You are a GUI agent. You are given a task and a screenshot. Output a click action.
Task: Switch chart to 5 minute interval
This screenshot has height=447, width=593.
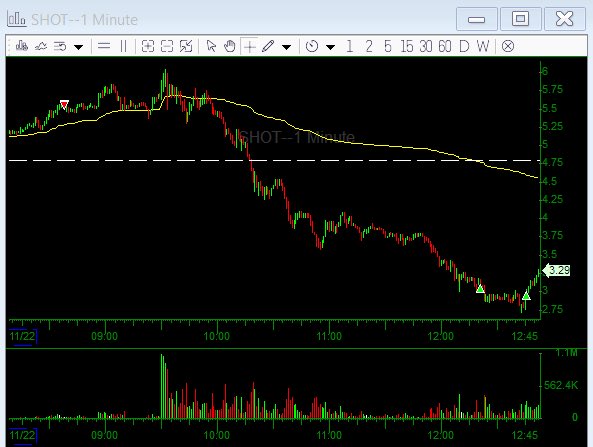click(388, 46)
